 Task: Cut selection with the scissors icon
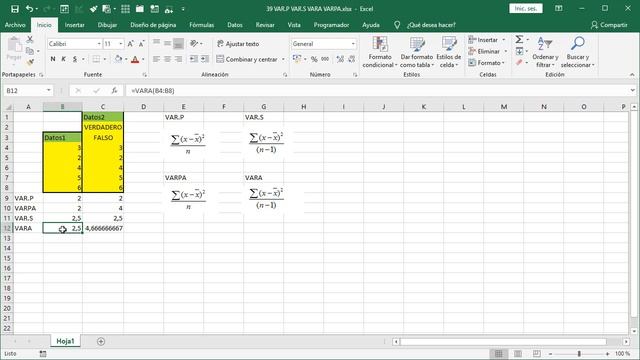pyautogui.click(x=30, y=40)
